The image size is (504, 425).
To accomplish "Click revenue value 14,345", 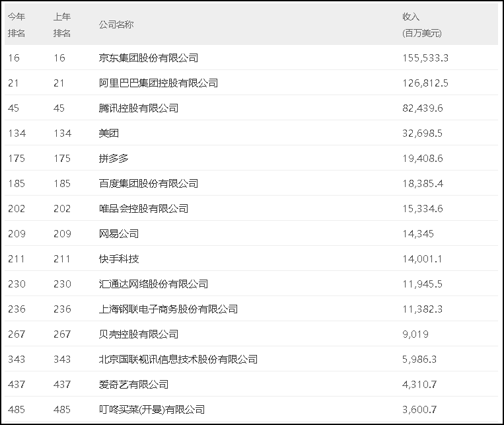I will tap(418, 233).
